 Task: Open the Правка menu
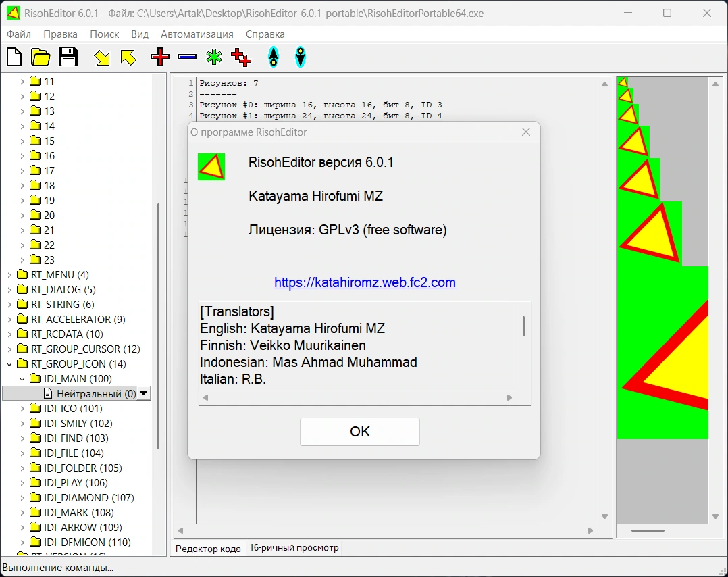pos(60,34)
